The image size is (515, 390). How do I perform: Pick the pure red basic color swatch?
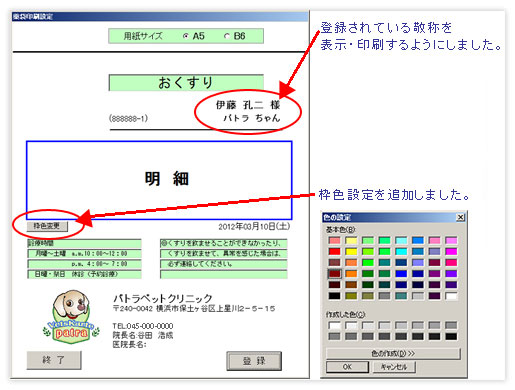point(334,251)
